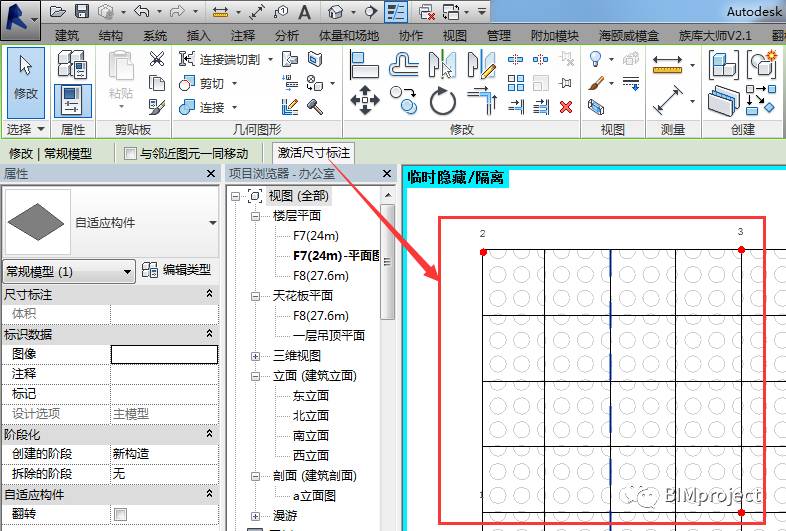Select Mirror draw axis tool
786x531 pixels.
coord(481,64)
